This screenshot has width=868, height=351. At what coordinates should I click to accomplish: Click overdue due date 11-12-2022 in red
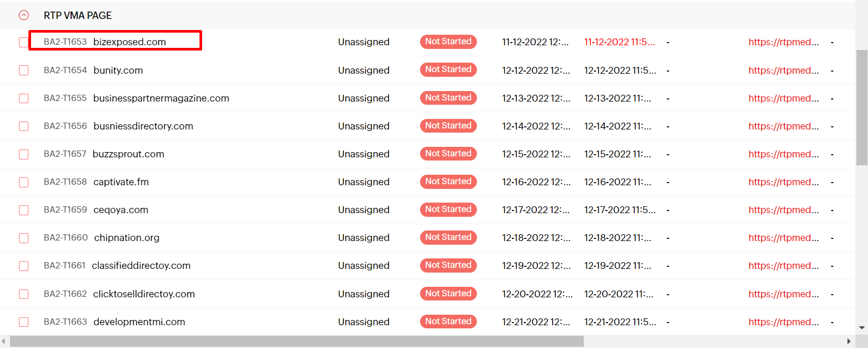(x=620, y=42)
